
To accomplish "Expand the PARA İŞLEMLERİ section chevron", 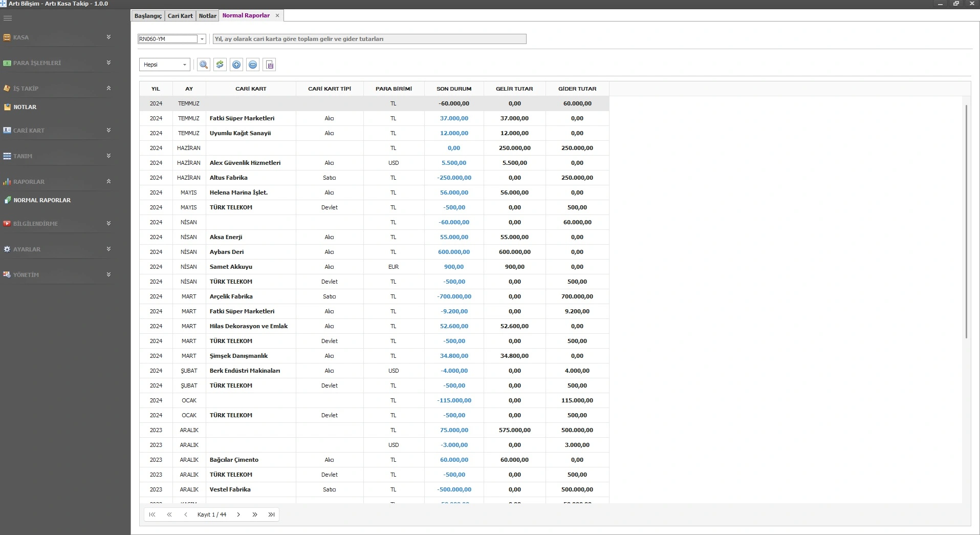I will (108, 62).
